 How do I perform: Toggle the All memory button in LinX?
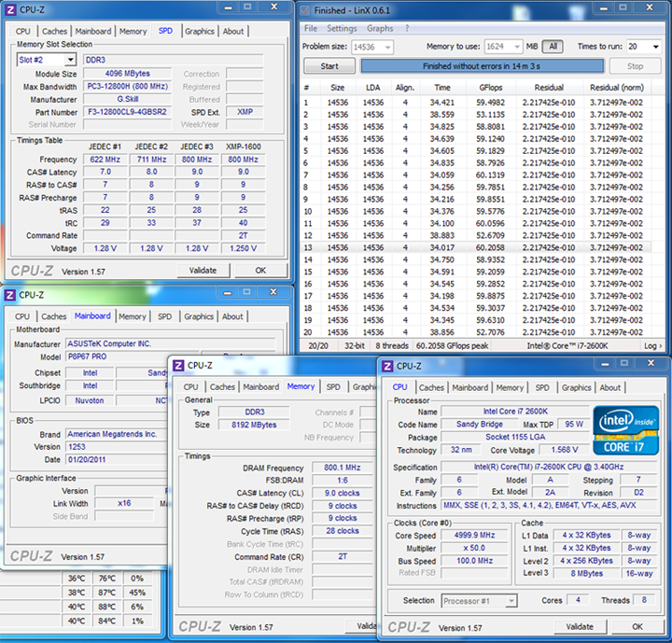(x=553, y=47)
